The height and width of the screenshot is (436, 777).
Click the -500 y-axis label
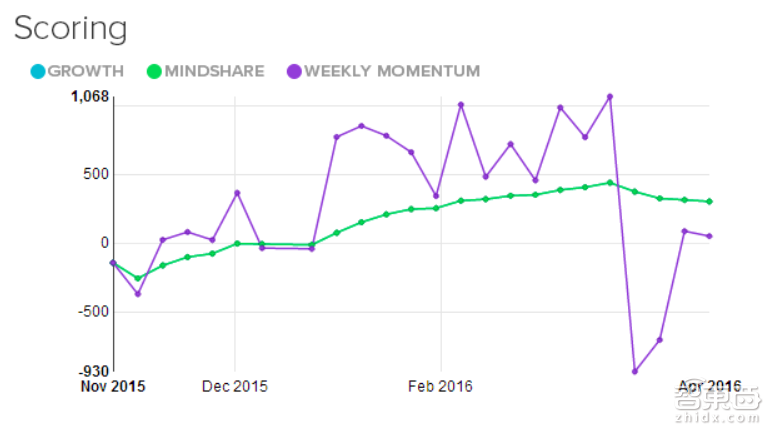90,312
